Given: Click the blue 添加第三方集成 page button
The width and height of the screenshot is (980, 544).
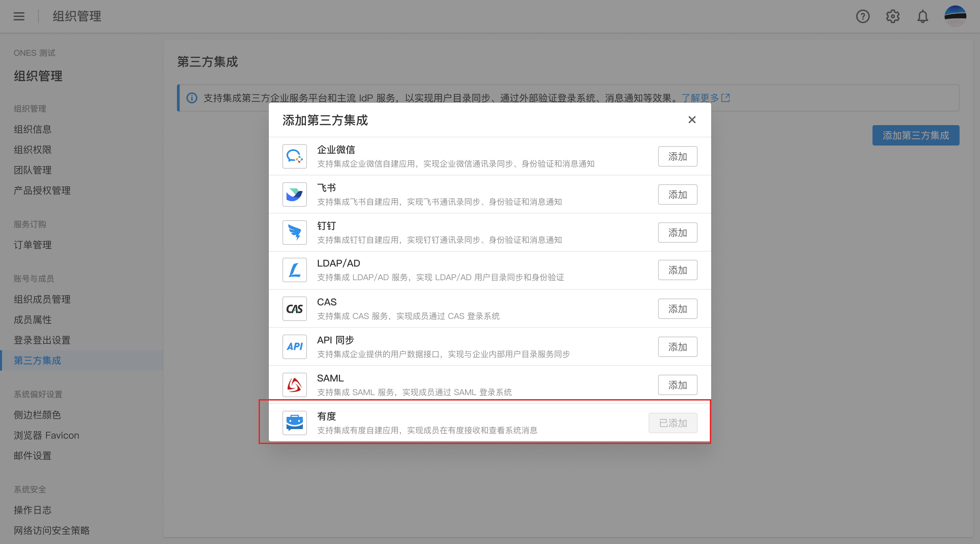Looking at the screenshot, I should (916, 135).
